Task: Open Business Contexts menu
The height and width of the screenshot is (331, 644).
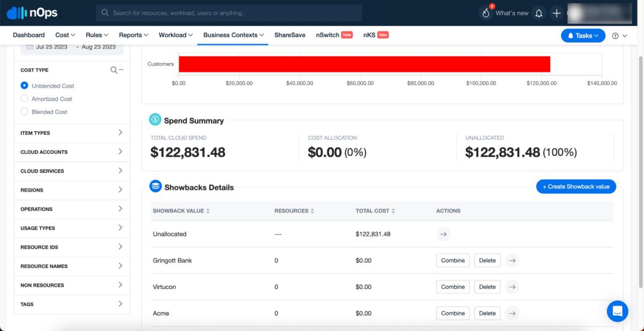Action: pos(233,35)
